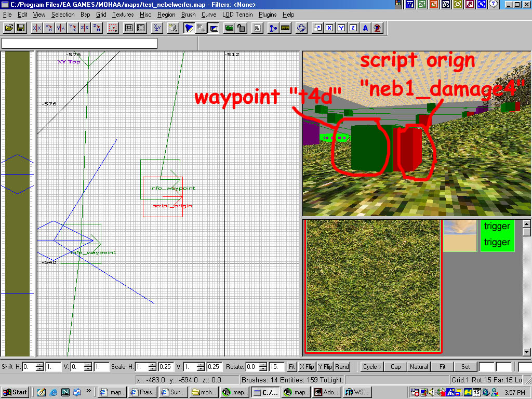532x399 pixels.
Task: Click the Open file folder icon
Action: click(x=9, y=28)
